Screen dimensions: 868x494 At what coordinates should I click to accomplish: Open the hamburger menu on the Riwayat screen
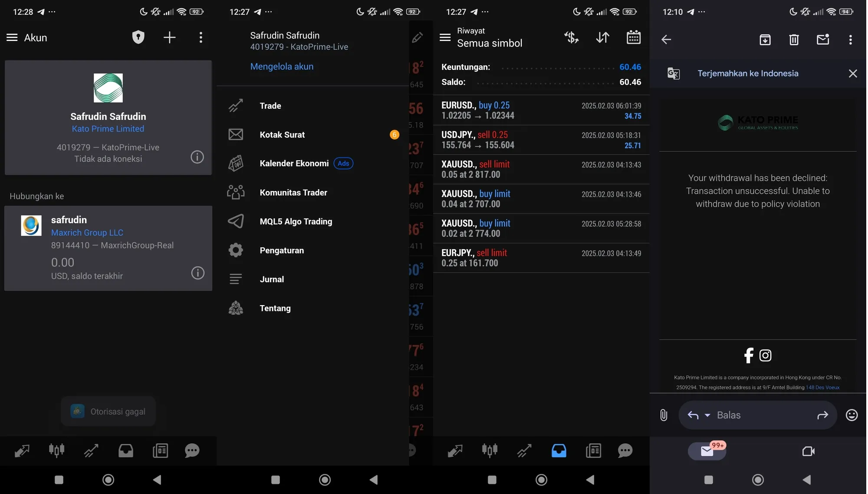coord(445,37)
